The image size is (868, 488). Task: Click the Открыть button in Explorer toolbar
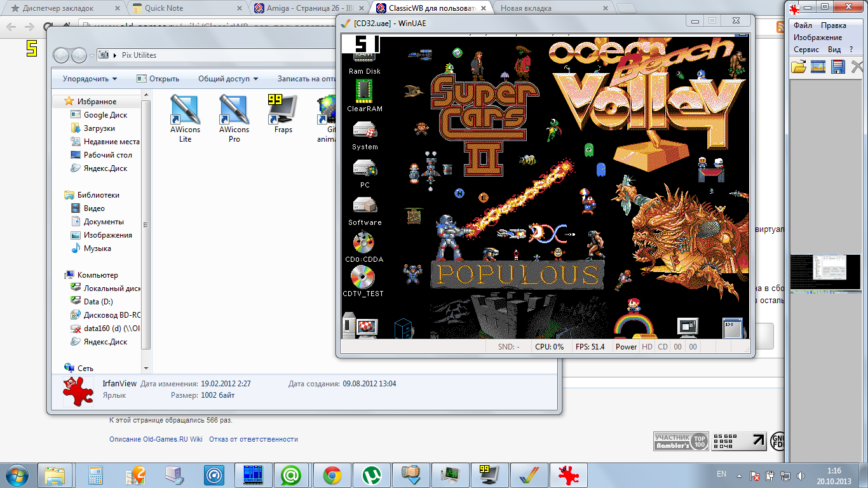click(158, 79)
